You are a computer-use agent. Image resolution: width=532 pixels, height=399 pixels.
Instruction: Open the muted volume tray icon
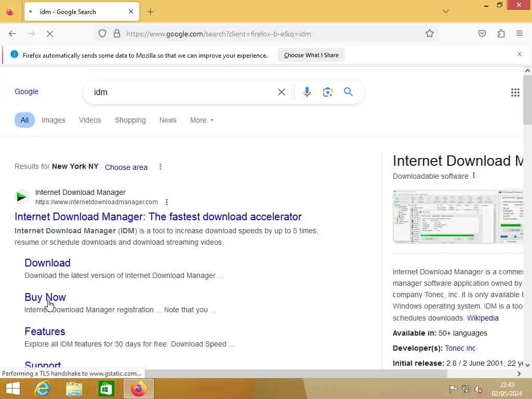478,389
